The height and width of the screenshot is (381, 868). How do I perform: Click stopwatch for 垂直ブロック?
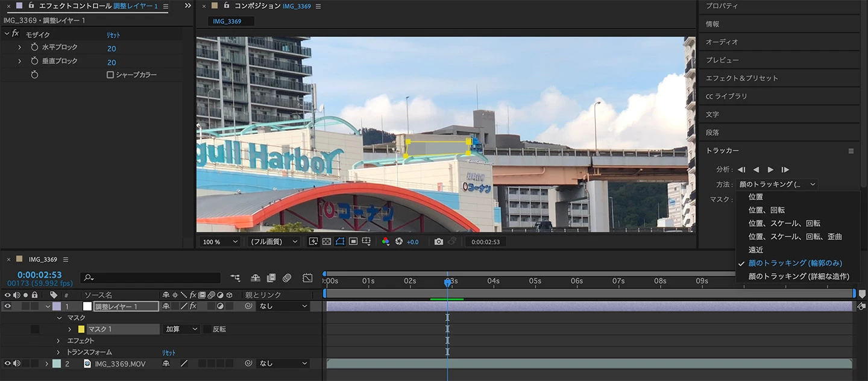point(34,61)
